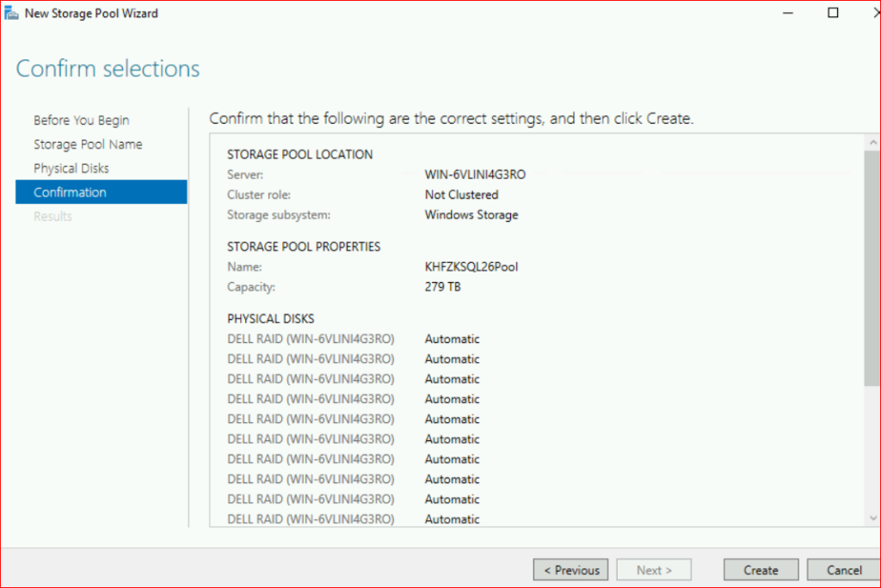The width and height of the screenshot is (881, 588).
Task: Create the storage pool
Action: (761, 570)
